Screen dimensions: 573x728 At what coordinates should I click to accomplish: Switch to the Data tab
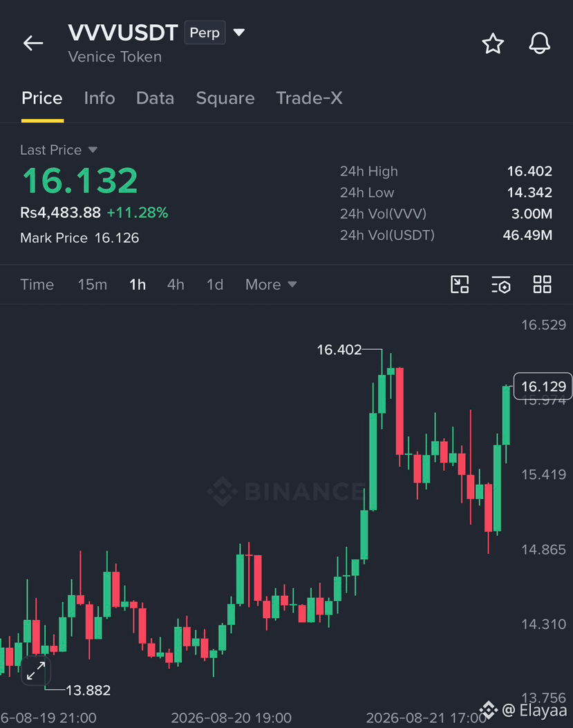click(x=155, y=98)
